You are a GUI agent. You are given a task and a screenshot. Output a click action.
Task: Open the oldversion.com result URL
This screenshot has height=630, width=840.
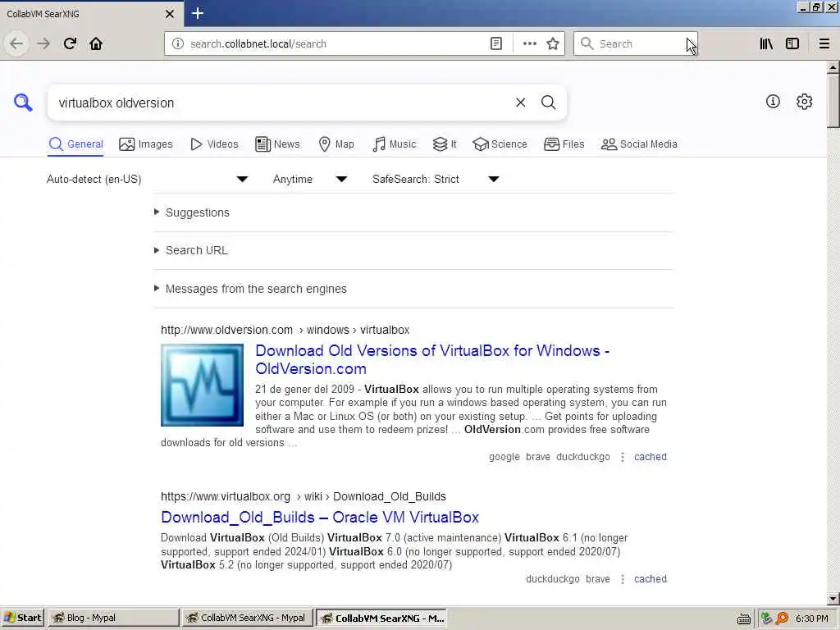click(x=285, y=330)
